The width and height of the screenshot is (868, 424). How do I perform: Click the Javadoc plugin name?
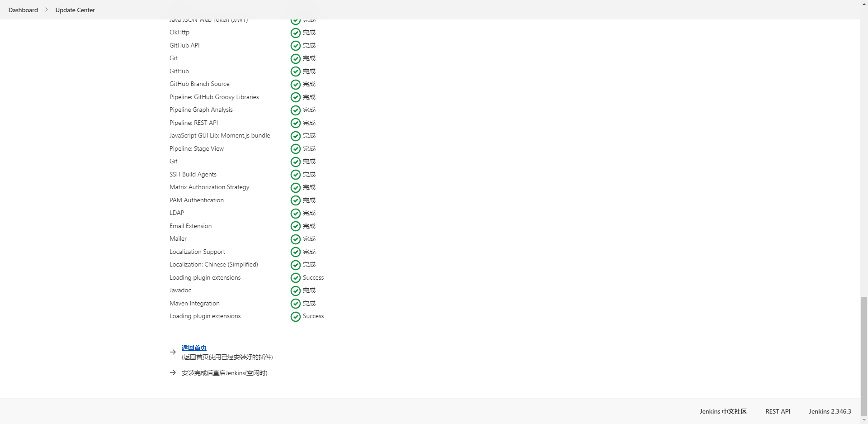(x=180, y=290)
